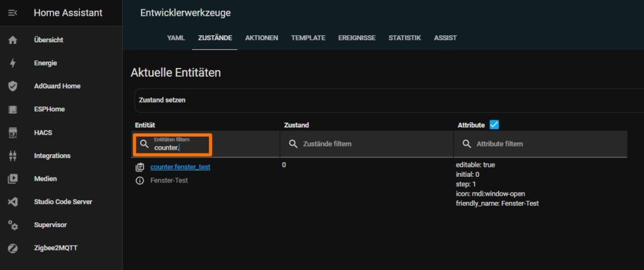Copy entity ID with the clipboard icon

pyautogui.click(x=140, y=167)
